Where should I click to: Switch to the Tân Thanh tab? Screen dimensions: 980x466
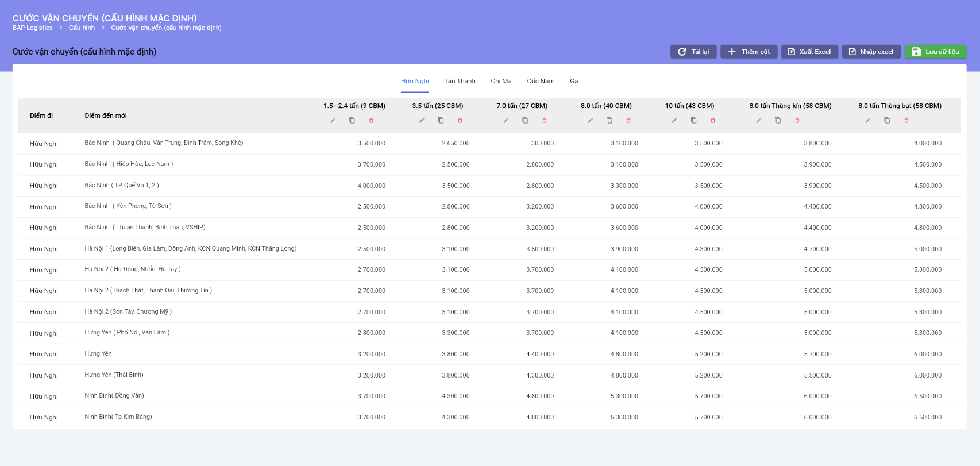click(460, 81)
